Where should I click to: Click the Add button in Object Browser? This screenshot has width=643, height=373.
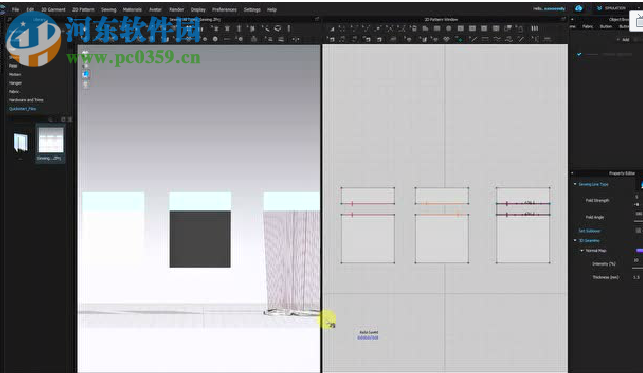pos(623,40)
